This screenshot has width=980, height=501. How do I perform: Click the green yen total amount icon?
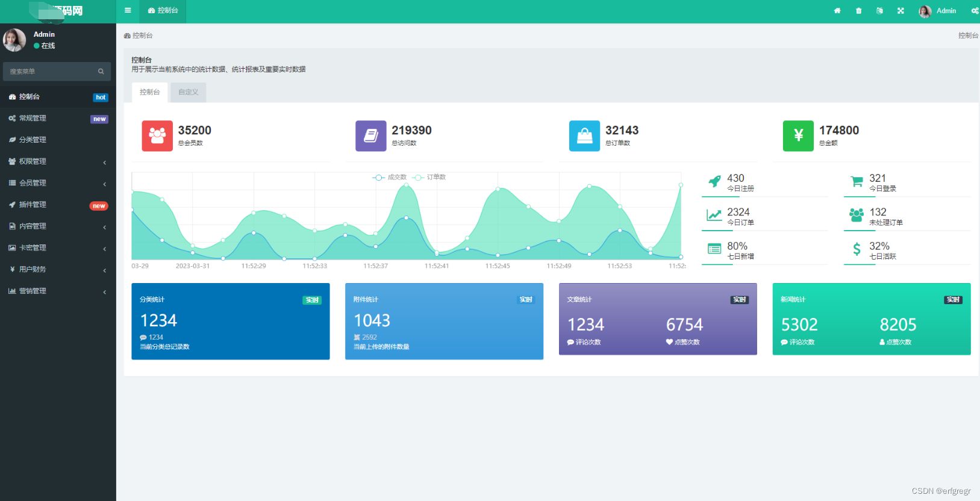(798, 135)
